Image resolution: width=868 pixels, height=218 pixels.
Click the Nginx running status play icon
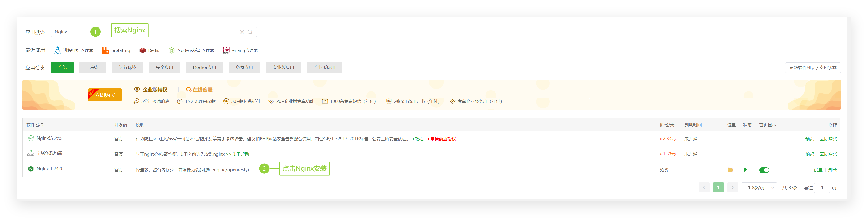coord(745,170)
